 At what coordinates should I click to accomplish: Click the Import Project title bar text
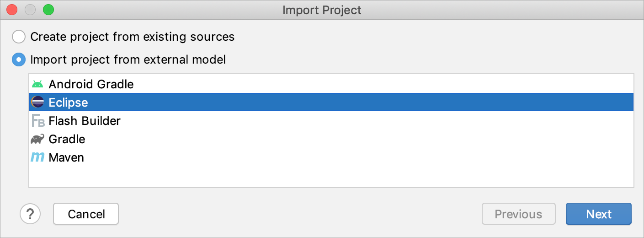tap(322, 10)
